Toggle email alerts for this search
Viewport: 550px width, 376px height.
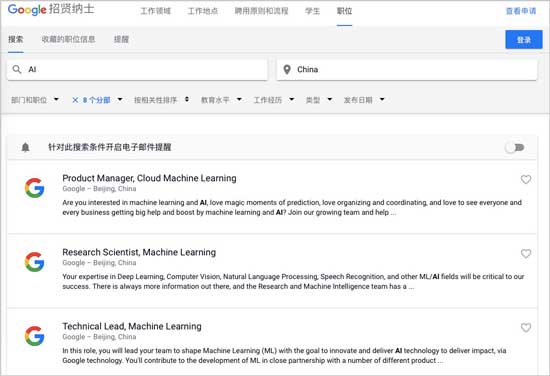point(515,147)
